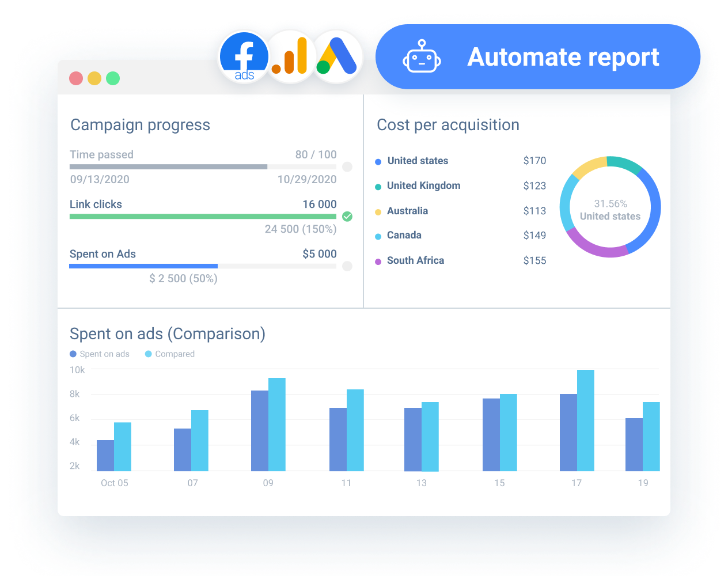The image size is (728, 576).
Task: Toggle the Spent on ads series in chart legend
Action: [100, 354]
